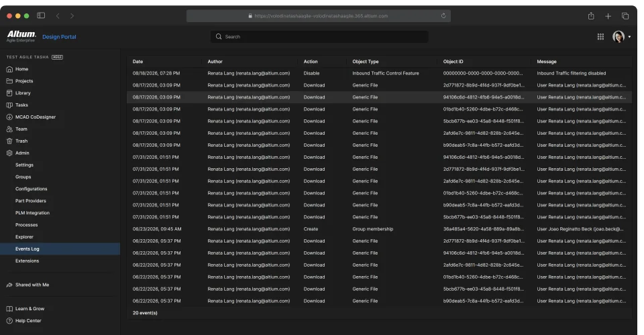This screenshot has height=335, width=644.
Task: Open the account dropdown arrow
Action: pyautogui.click(x=629, y=36)
